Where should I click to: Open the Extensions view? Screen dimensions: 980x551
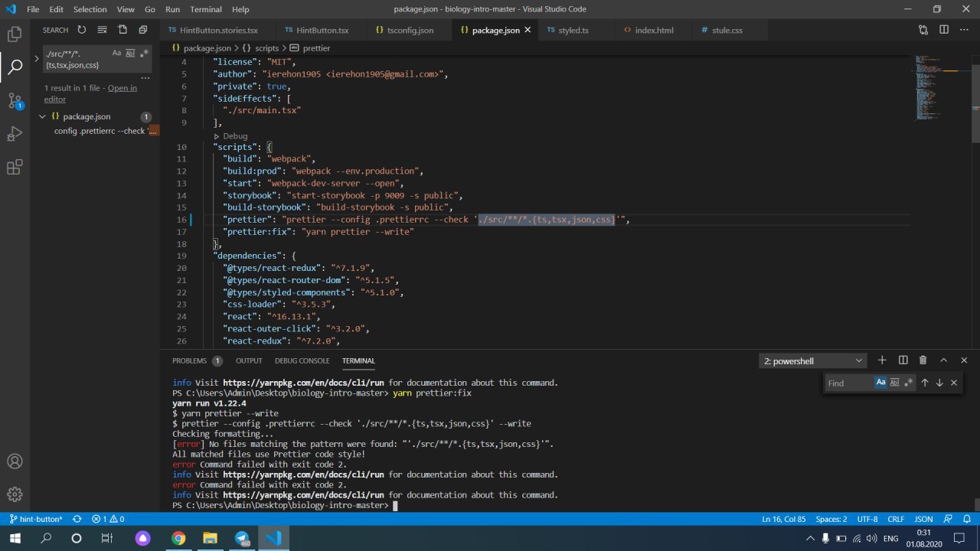click(15, 168)
